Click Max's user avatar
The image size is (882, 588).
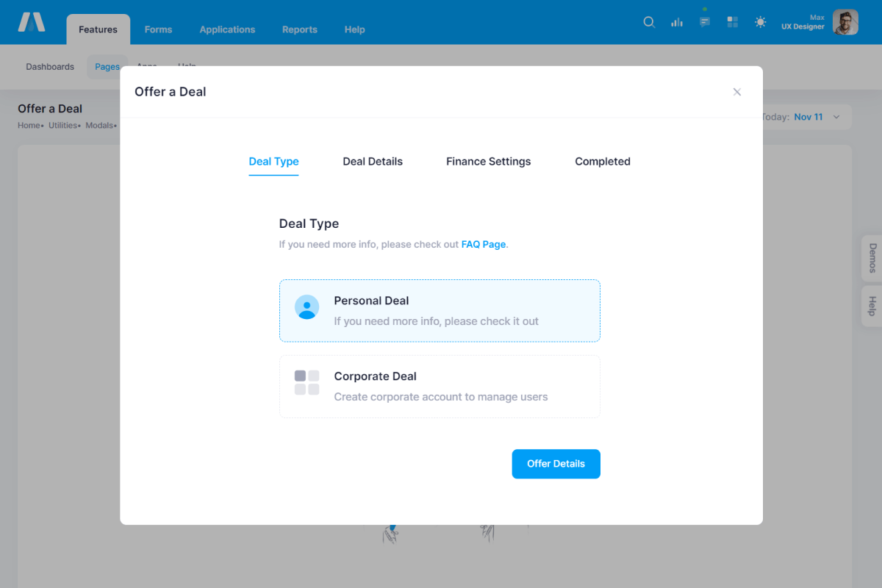coord(845,22)
